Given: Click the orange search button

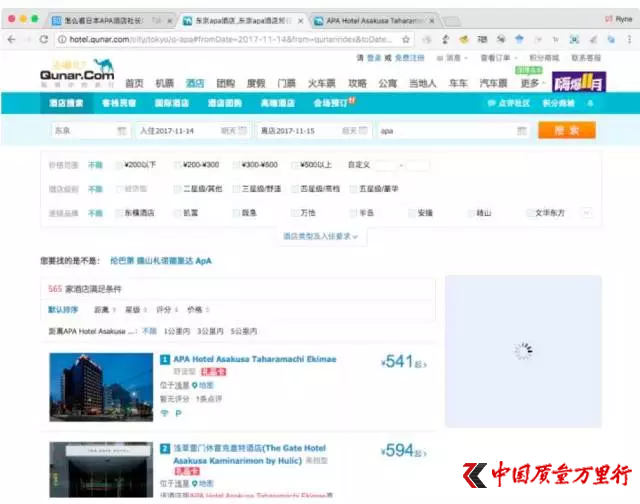Looking at the screenshot, I should (x=567, y=130).
